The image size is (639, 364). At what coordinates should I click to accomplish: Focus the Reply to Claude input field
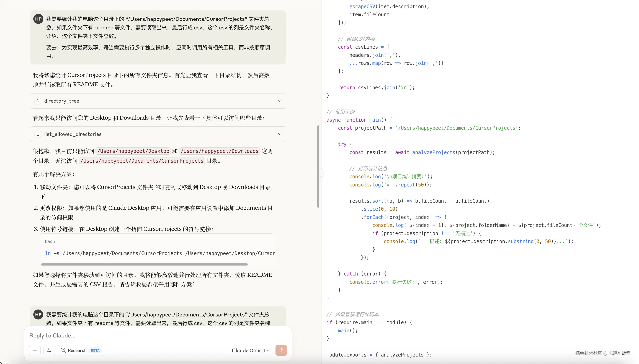tap(158, 336)
